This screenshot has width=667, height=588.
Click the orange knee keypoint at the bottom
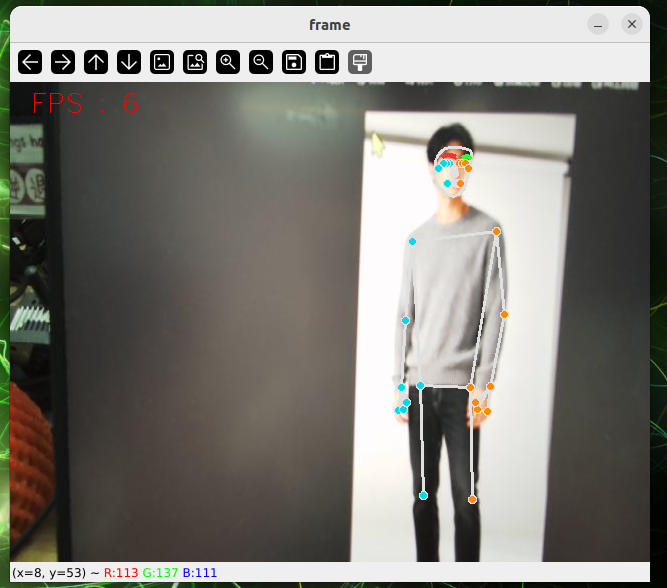click(472, 500)
